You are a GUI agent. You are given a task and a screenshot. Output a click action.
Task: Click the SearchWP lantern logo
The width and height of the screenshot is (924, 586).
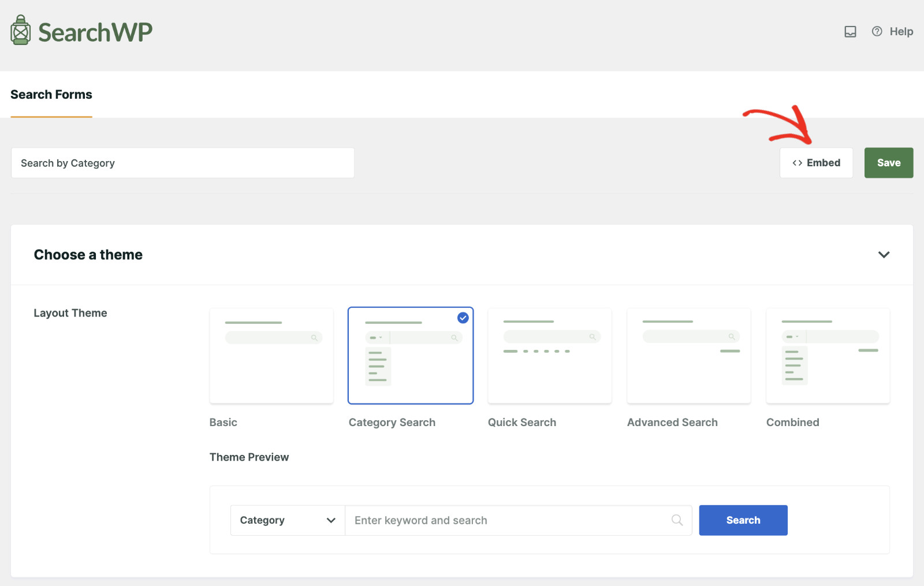tap(20, 29)
